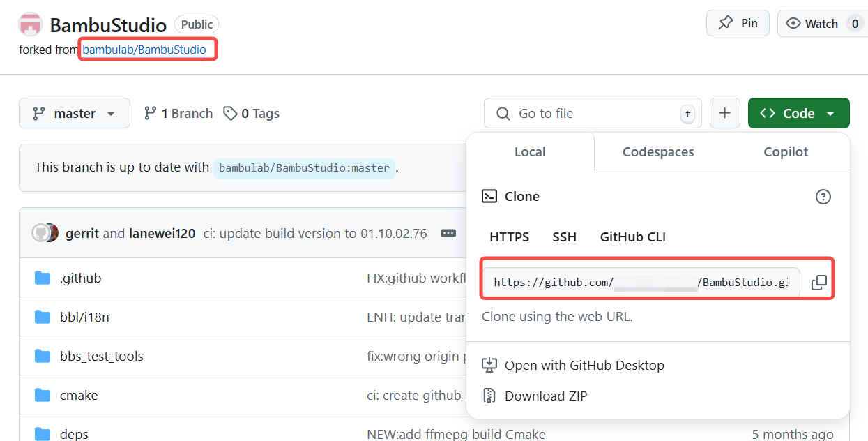Screen dimensions: 868x441
Task: Open the bambulab/BambuStudio fork source link
Action: click(x=144, y=50)
